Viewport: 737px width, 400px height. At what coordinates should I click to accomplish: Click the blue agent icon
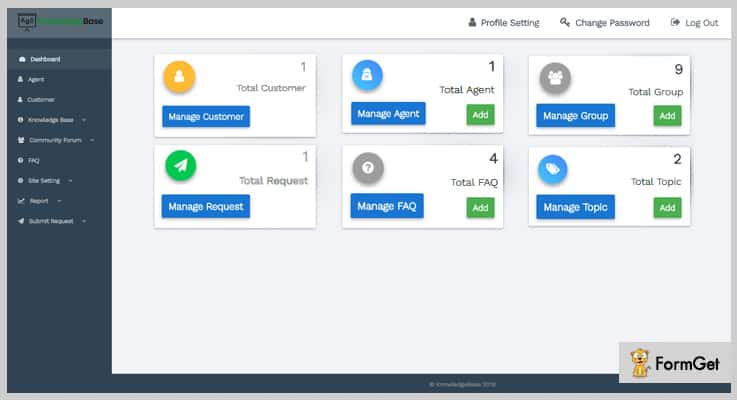coord(367,75)
